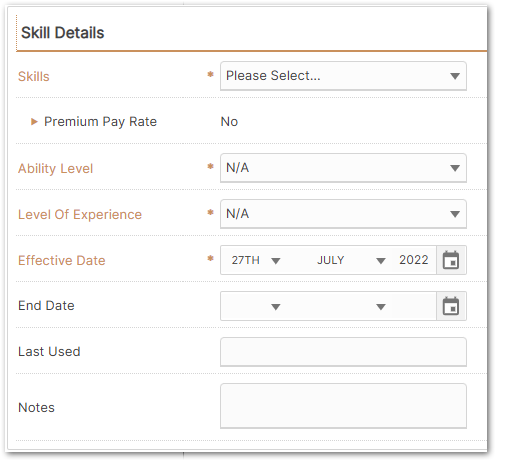Viewport: 522px width, 461px height.
Task: Change the Effective Date month JULY
Action: [x=350, y=260]
